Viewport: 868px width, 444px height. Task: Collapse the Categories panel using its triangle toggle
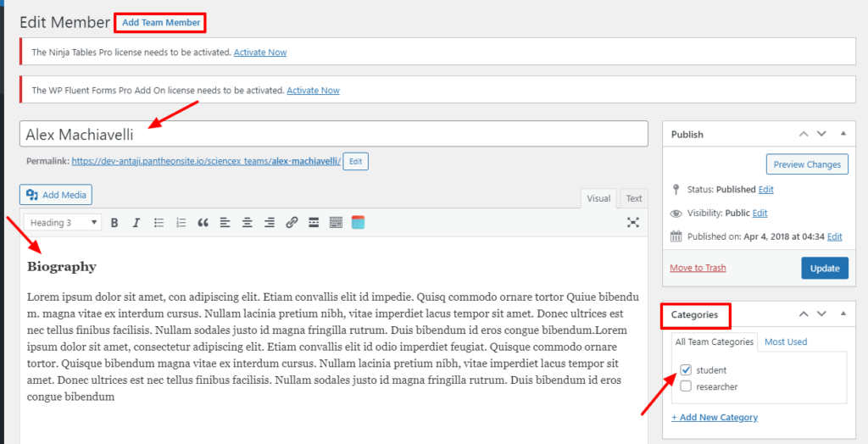coord(843,314)
